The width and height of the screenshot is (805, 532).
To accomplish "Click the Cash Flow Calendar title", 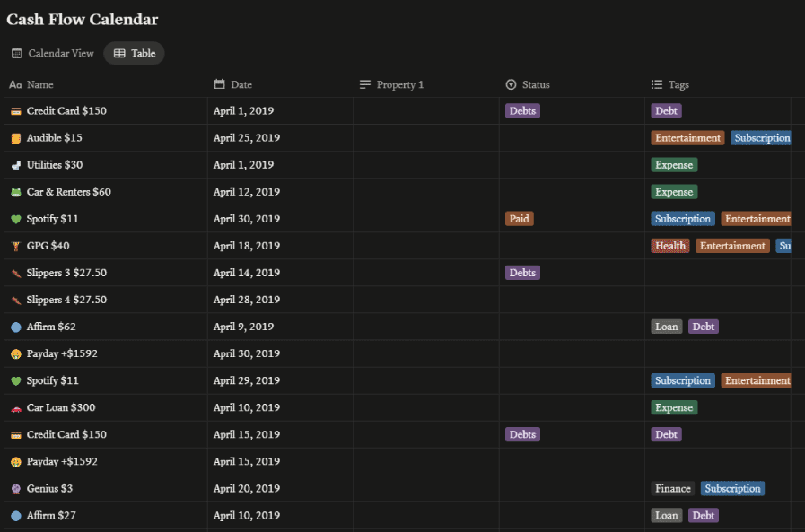I will tap(83, 19).
